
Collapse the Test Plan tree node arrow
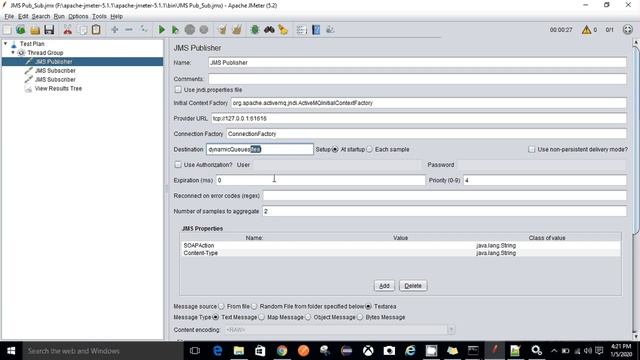[x=6, y=43]
